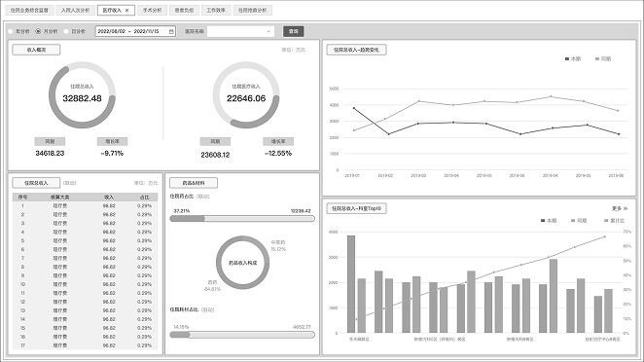The width and height of the screenshot is (644, 362).
Task: Click the 药品&材料 panel button
Action: (194, 183)
